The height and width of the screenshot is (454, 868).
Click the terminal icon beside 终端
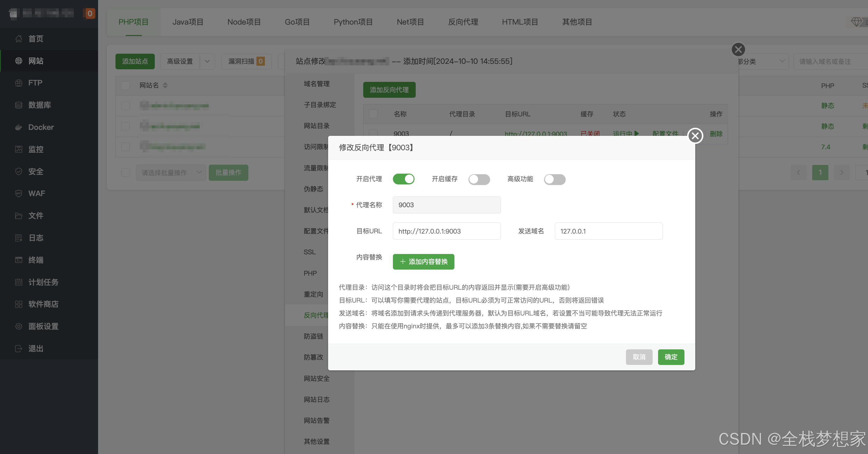point(19,260)
